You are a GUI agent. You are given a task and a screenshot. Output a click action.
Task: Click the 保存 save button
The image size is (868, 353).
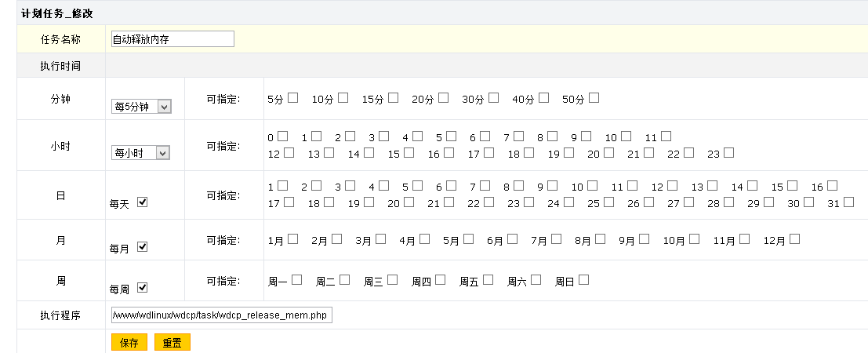pos(129,343)
